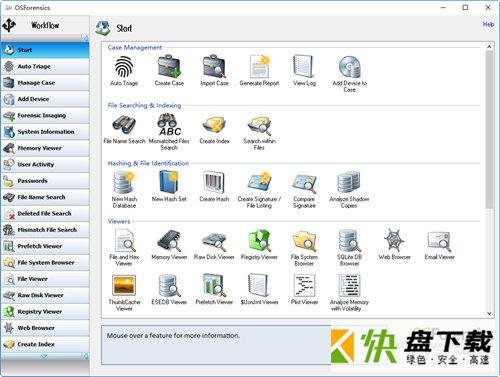Launch $UsnJrnl Viewer icon
The image size is (500, 377).
pyautogui.click(x=259, y=285)
